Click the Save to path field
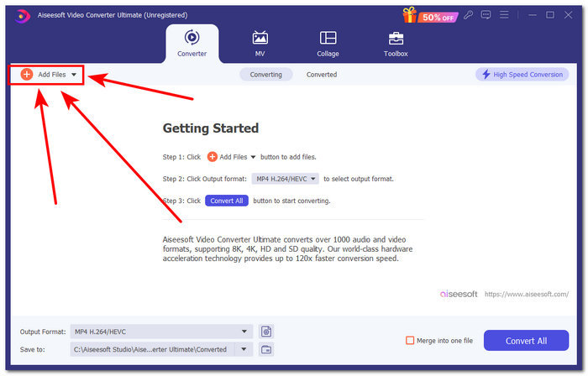Image resolution: width=588 pixels, height=376 pixels. coord(152,349)
